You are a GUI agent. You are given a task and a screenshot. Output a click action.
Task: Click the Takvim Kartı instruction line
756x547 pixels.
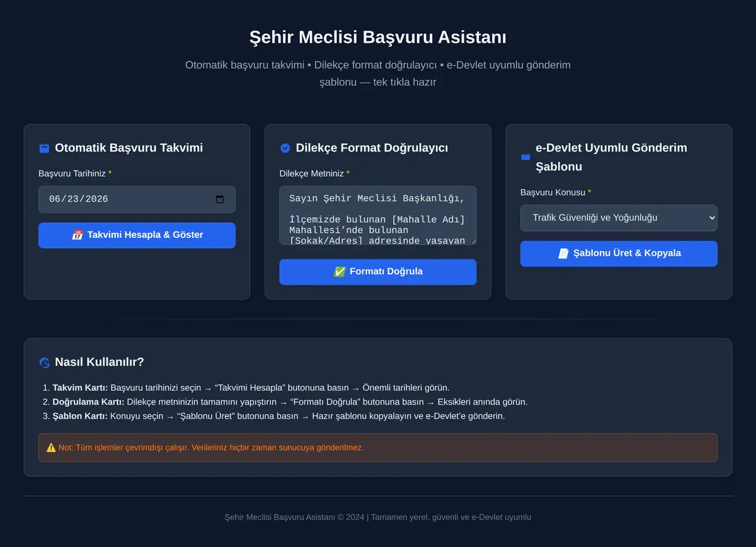coord(251,388)
